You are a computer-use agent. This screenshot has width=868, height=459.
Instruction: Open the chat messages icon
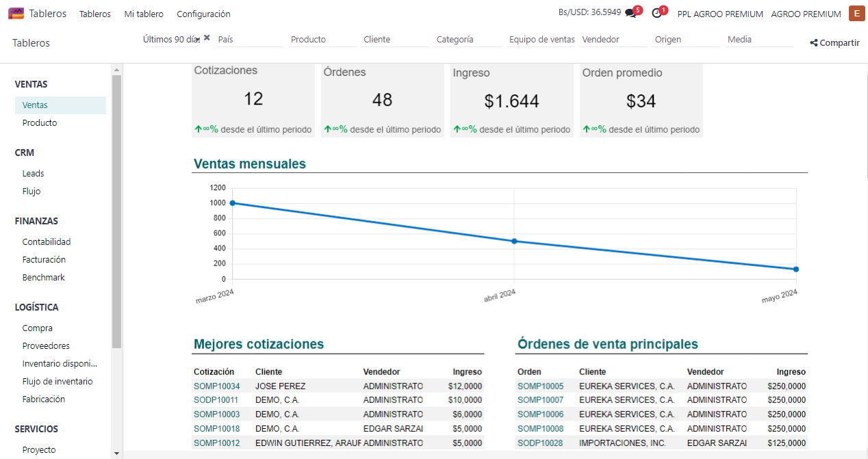click(x=631, y=13)
